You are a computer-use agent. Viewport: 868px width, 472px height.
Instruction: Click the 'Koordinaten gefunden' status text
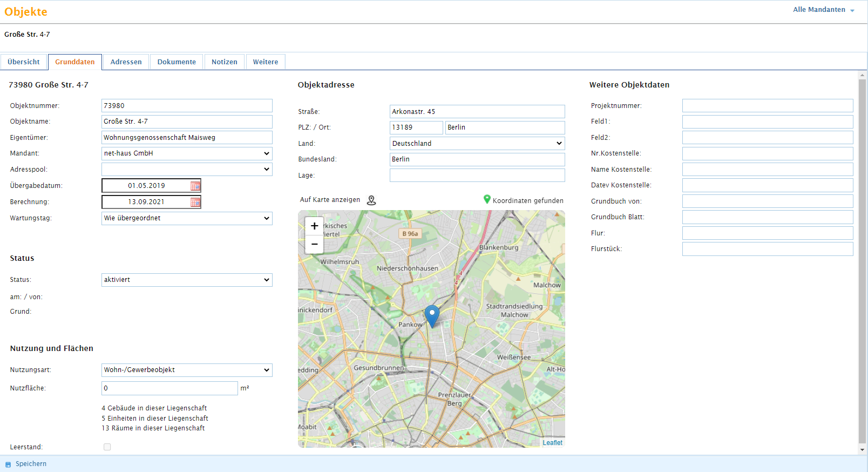pos(528,201)
